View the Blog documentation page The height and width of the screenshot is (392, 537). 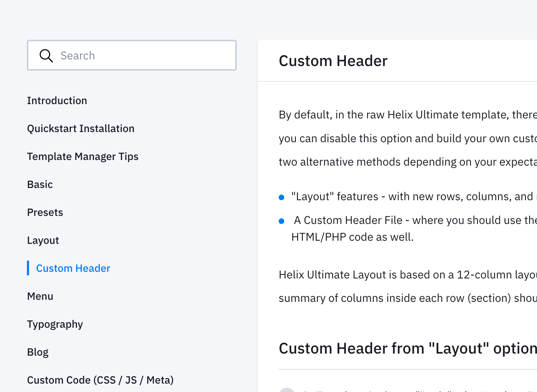click(x=38, y=352)
